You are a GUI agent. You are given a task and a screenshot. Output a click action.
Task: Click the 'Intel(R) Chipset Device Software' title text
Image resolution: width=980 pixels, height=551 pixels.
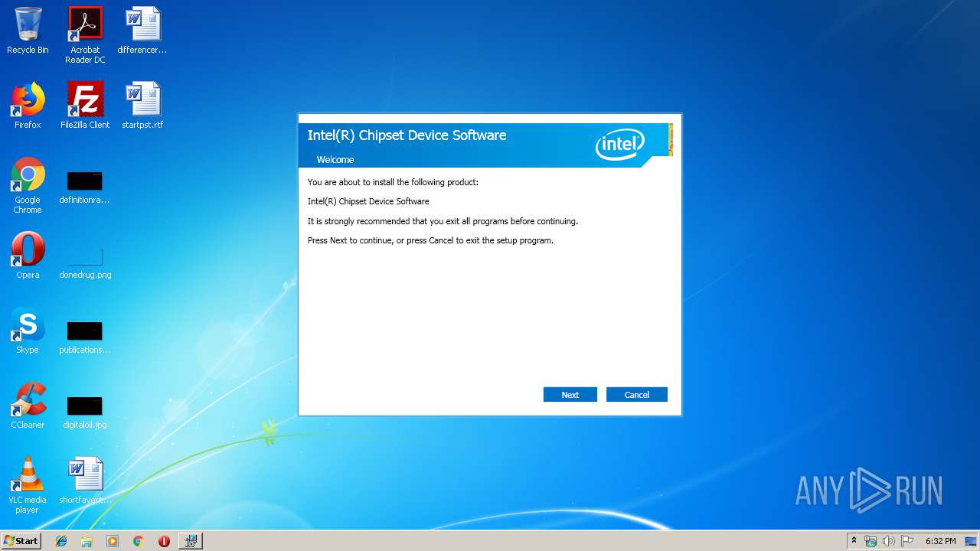pyautogui.click(x=407, y=135)
